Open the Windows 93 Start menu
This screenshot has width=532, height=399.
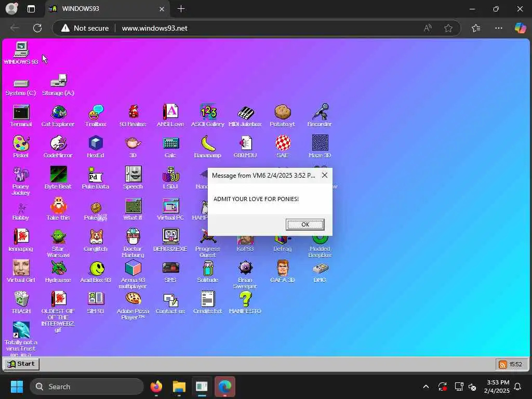coord(21,364)
